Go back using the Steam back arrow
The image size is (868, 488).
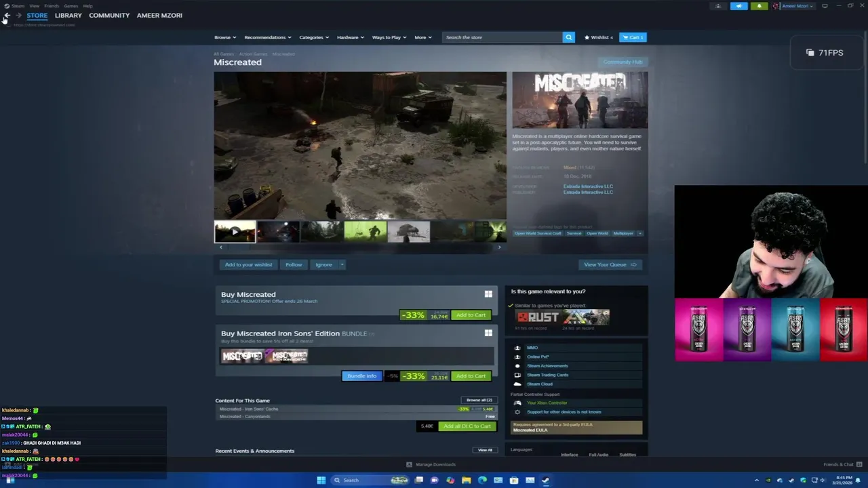pyautogui.click(x=7, y=15)
